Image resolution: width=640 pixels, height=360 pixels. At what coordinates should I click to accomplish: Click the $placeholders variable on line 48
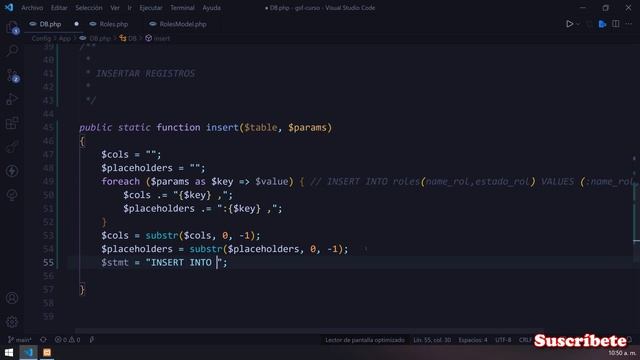(137, 168)
